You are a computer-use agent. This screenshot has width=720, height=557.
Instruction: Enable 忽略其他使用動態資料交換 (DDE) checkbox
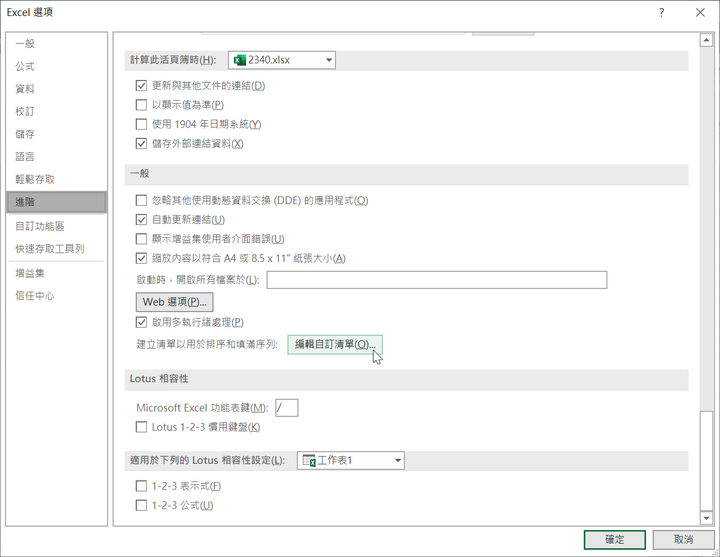(141, 200)
